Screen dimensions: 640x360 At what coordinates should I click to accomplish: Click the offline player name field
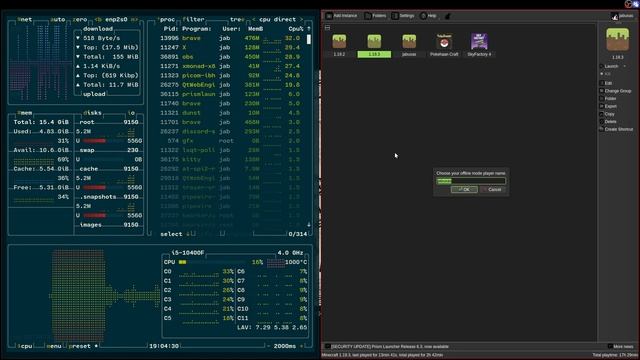click(x=471, y=181)
